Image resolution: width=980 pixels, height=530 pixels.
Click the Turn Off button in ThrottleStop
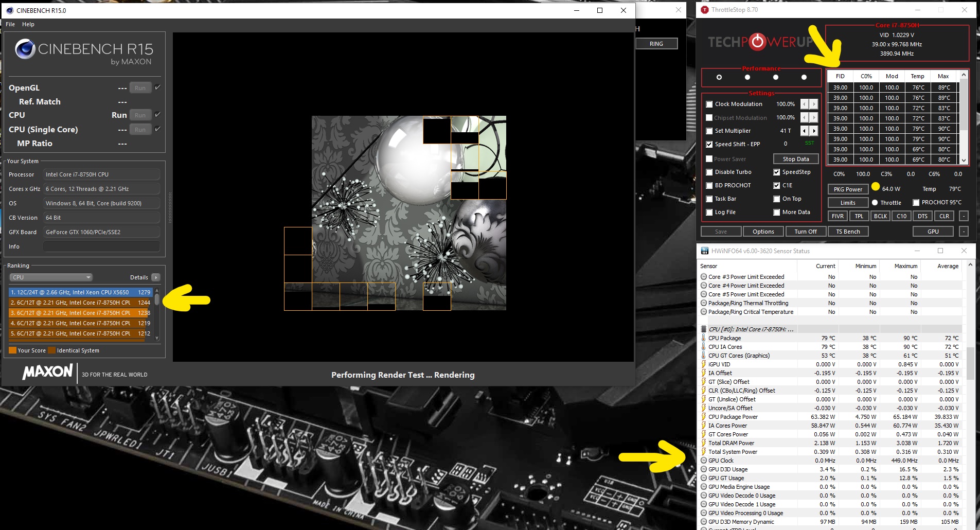click(805, 232)
